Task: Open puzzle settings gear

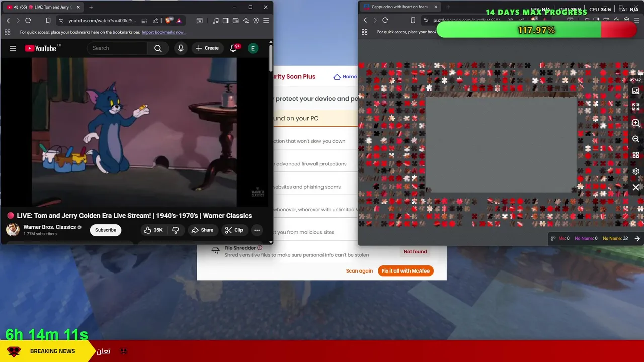Action: pos(636,171)
